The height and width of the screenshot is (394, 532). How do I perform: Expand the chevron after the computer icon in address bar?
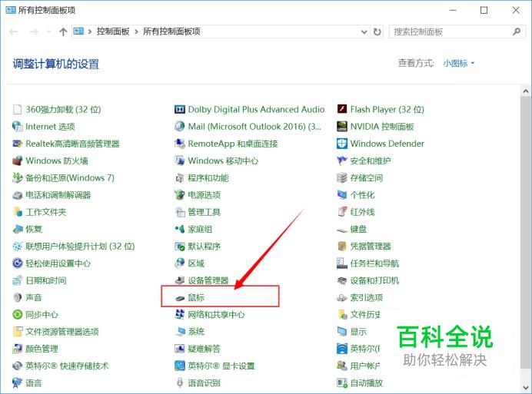pos(90,31)
